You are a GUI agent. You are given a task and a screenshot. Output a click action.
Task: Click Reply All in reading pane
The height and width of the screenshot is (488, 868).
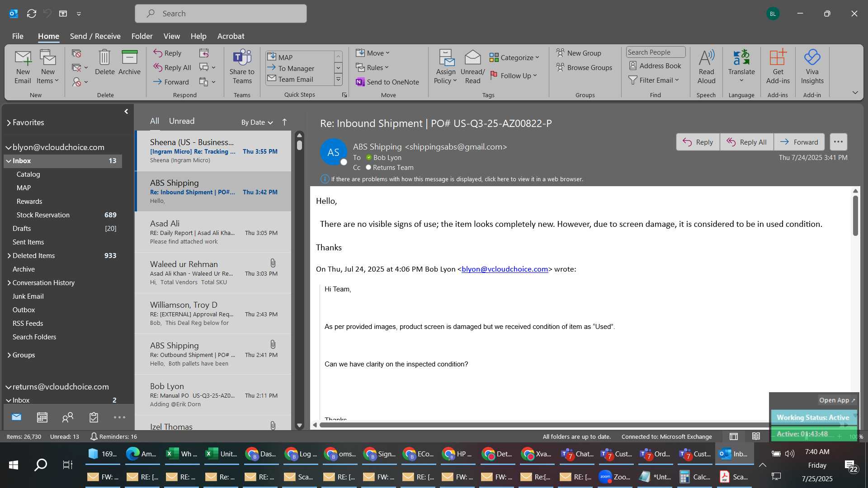[746, 142]
